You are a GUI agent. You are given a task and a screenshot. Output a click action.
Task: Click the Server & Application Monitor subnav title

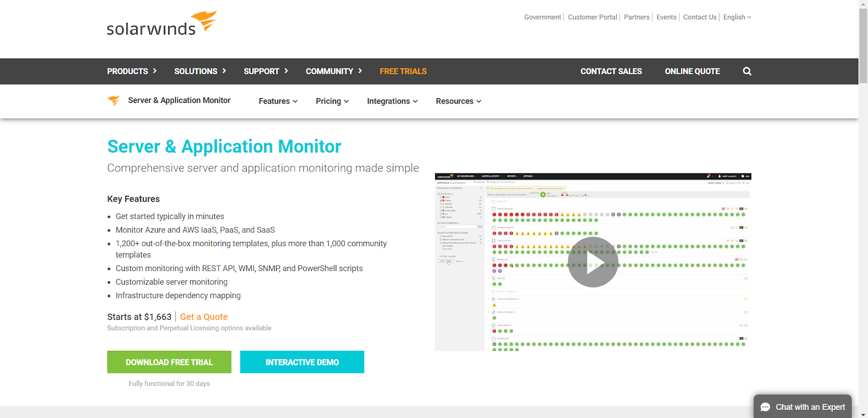(x=179, y=100)
